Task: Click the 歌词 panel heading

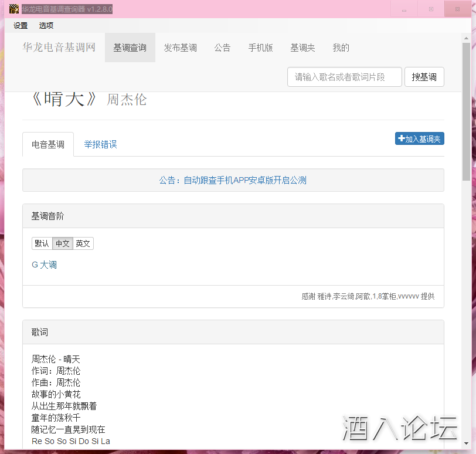Action: [x=39, y=332]
